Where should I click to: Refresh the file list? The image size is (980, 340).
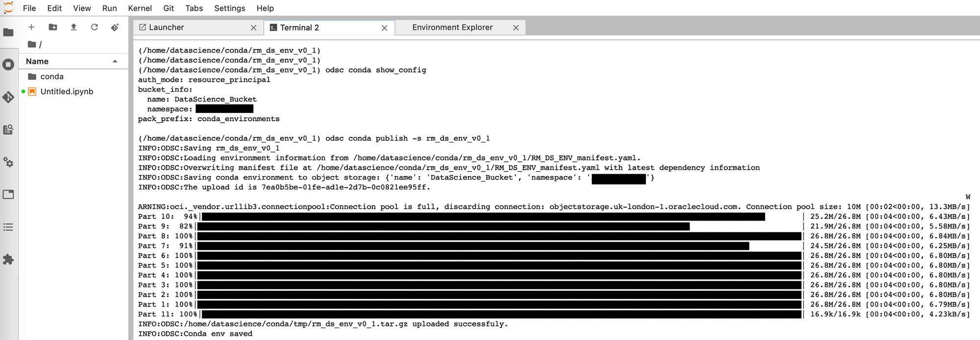coord(95,27)
